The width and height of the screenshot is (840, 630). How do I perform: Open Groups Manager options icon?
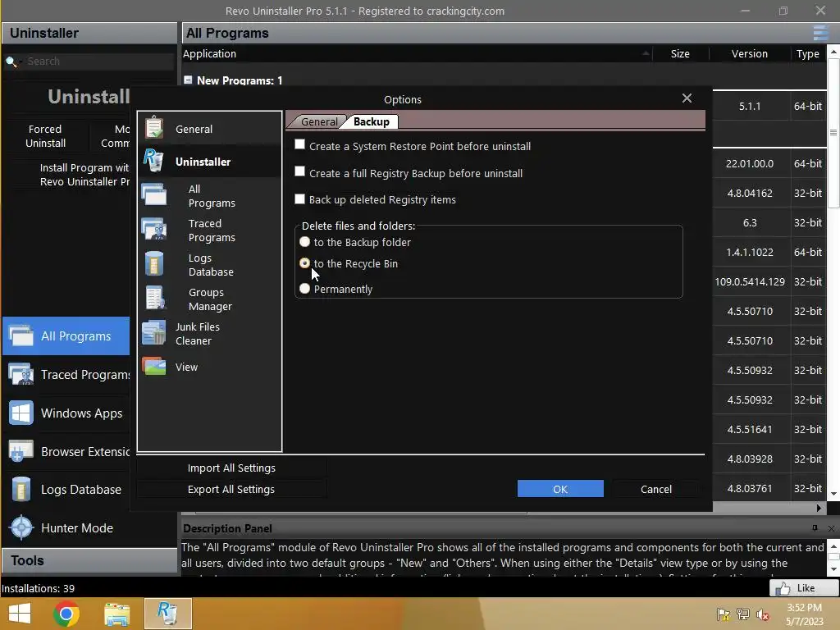(x=155, y=298)
